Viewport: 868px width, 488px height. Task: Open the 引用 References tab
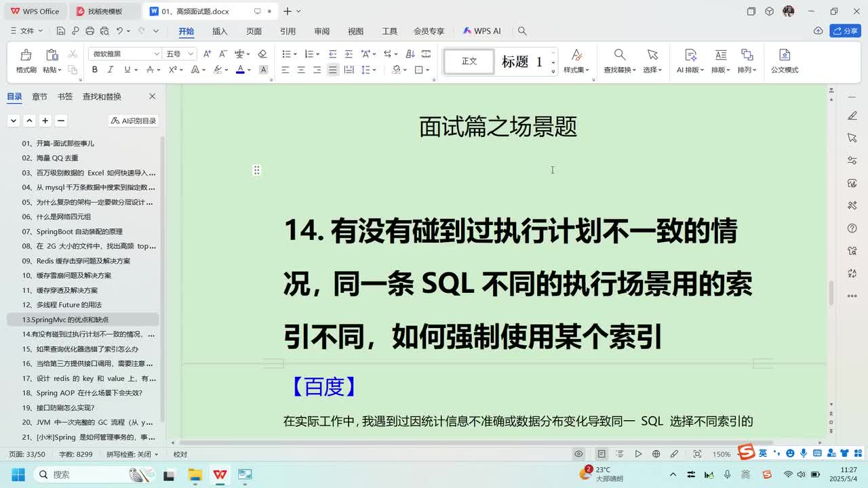click(288, 31)
